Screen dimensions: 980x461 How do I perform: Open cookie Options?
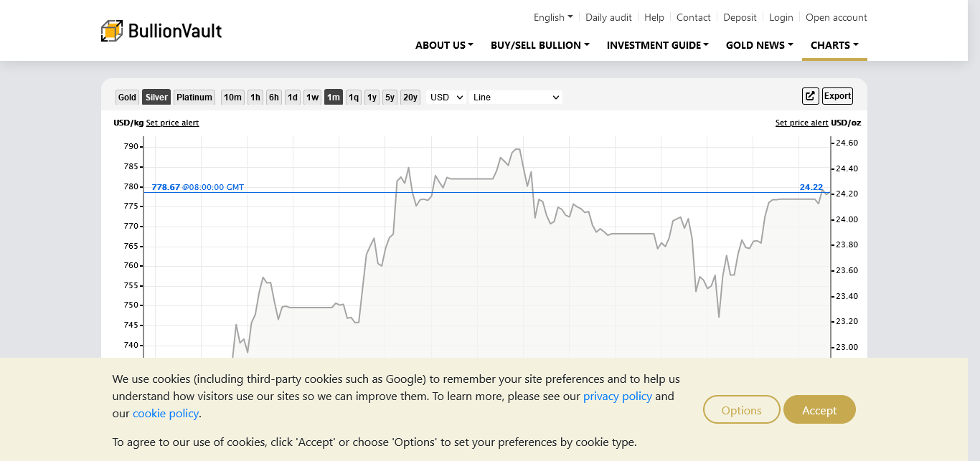741,410
